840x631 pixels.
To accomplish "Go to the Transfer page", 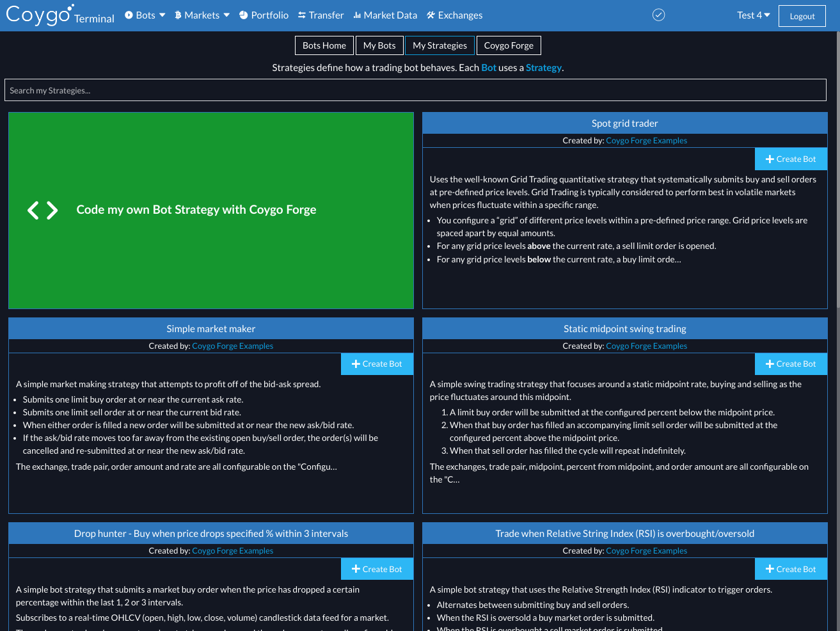I will tap(321, 15).
